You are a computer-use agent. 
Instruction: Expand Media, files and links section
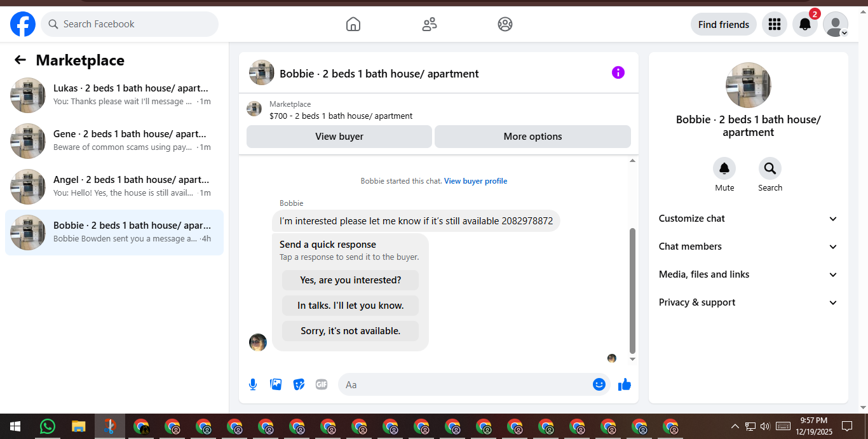click(x=749, y=274)
